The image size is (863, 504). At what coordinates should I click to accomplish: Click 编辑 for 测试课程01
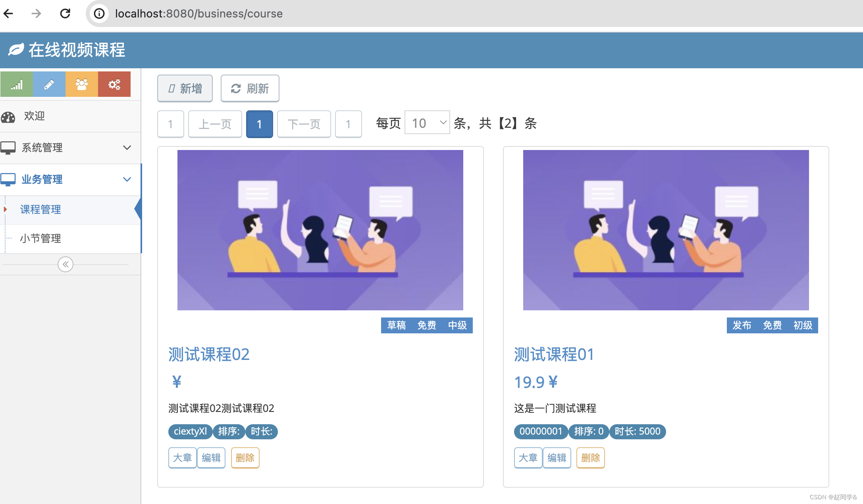[x=557, y=458]
